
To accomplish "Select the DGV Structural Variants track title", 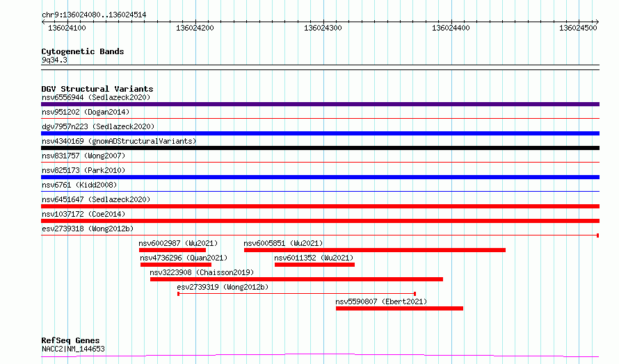I will [97, 89].
